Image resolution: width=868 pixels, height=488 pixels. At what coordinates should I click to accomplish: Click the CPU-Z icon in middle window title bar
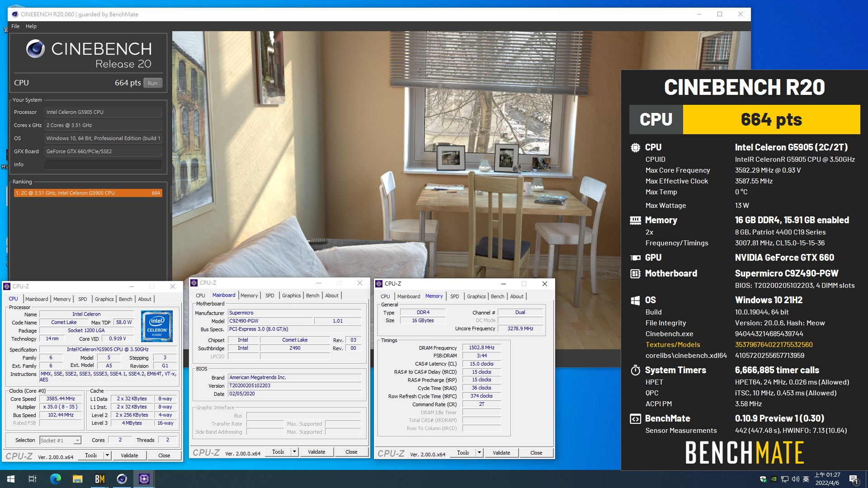pyautogui.click(x=194, y=283)
